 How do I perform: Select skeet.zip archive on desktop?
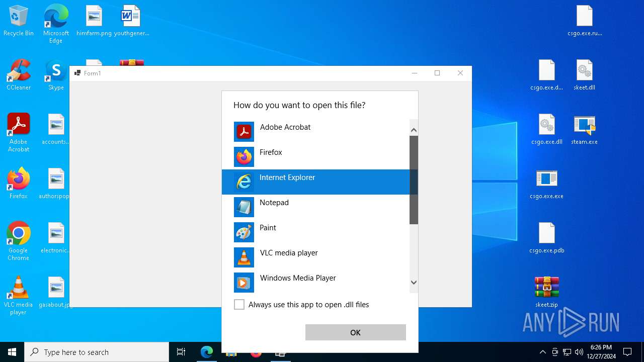547,292
